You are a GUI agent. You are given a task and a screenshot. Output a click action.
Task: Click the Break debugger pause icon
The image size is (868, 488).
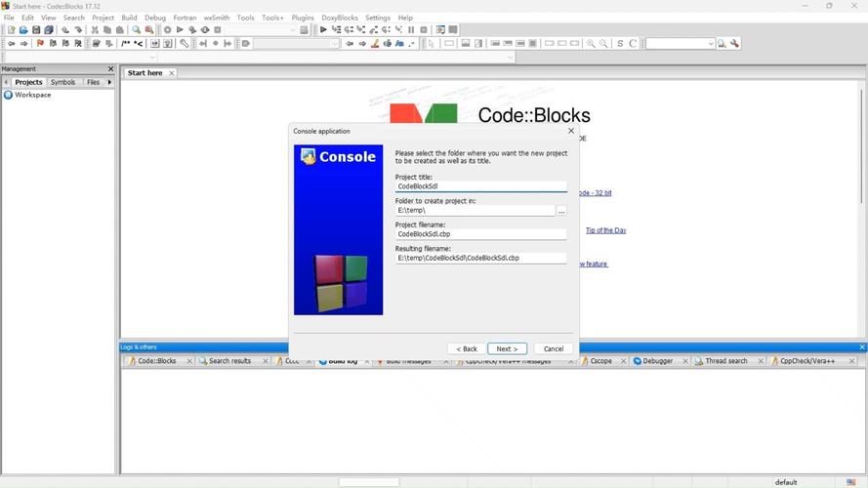411,30
